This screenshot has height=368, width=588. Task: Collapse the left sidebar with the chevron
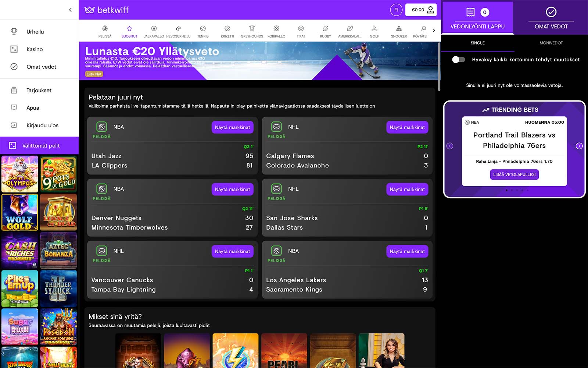(x=70, y=10)
